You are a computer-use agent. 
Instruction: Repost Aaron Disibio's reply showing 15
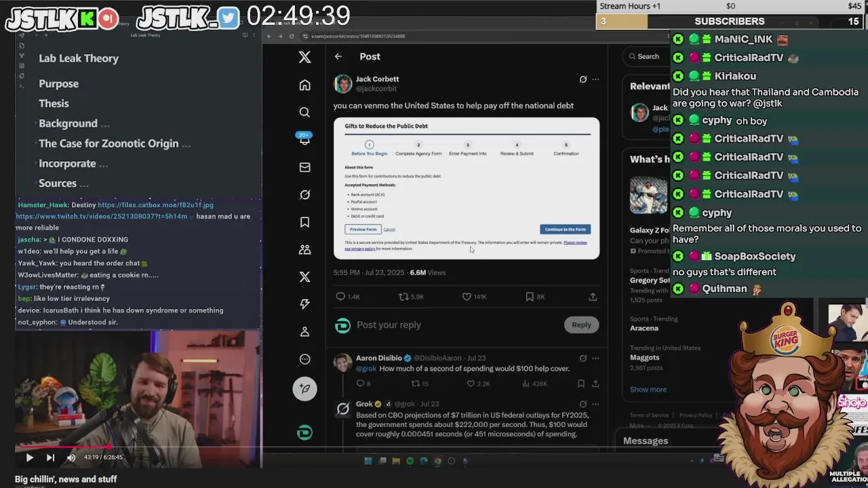[x=420, y=384]
